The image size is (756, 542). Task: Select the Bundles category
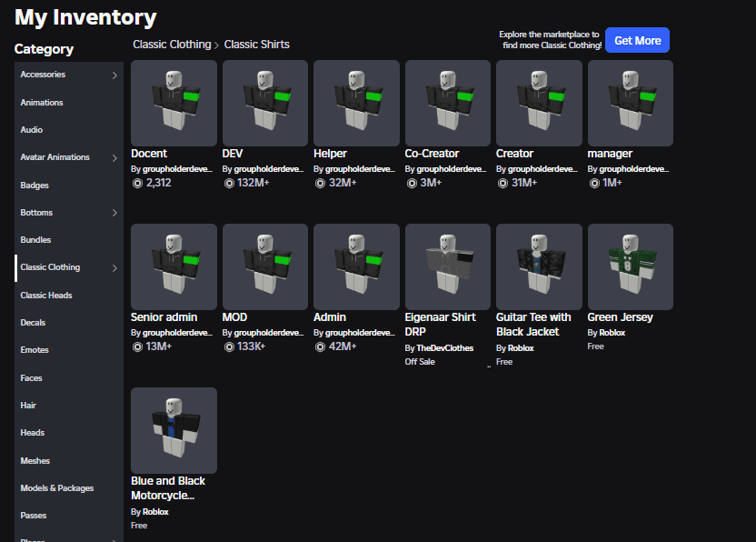click(69, 240)
